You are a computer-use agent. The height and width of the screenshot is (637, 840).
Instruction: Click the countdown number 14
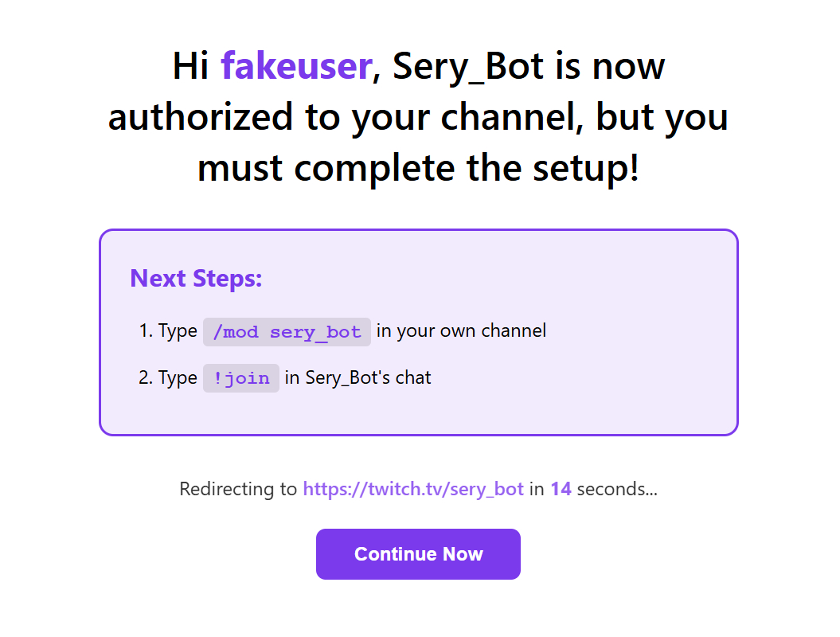pos(561,489)
